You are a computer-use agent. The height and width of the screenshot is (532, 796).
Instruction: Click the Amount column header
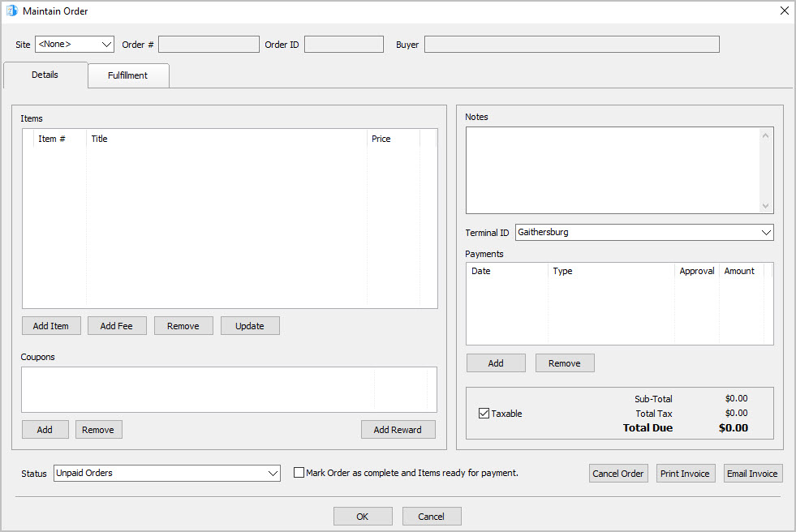click(741, 272)
